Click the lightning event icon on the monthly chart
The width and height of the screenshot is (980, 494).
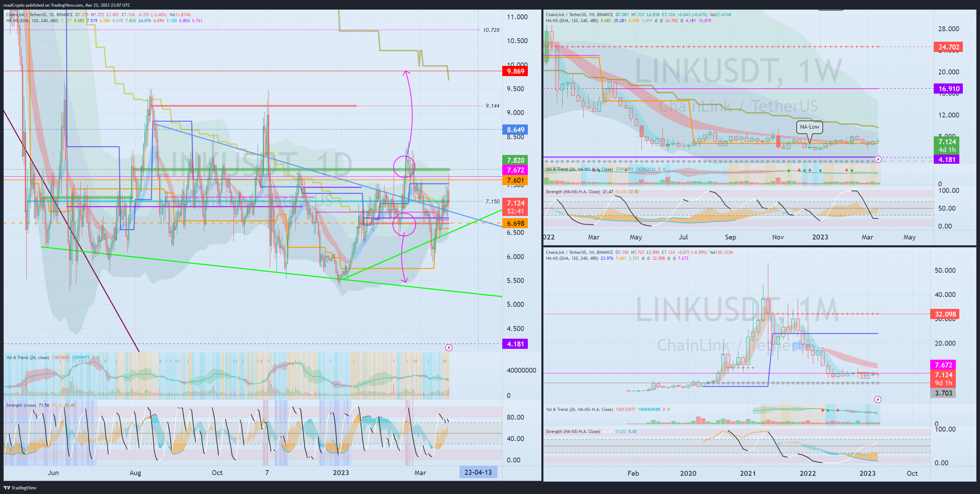pos(878,399)
